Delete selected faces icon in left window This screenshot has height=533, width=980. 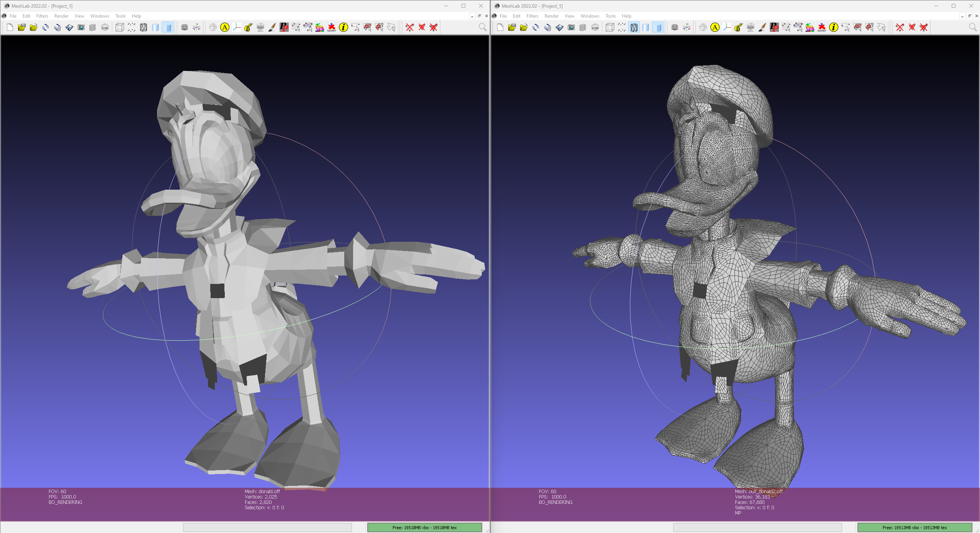point(422,27)
